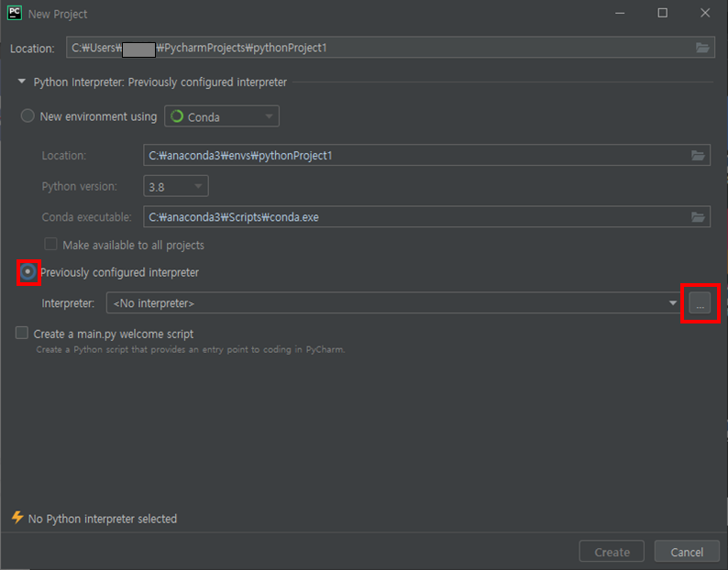Click the PyCharm logo in title bar

tap(15, 13)
